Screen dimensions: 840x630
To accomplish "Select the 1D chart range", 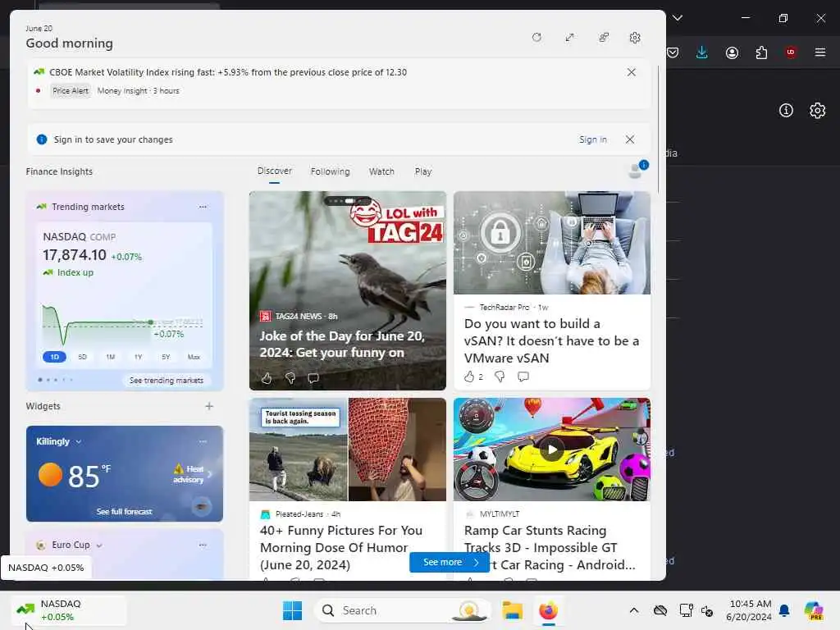I will point(55,357).
